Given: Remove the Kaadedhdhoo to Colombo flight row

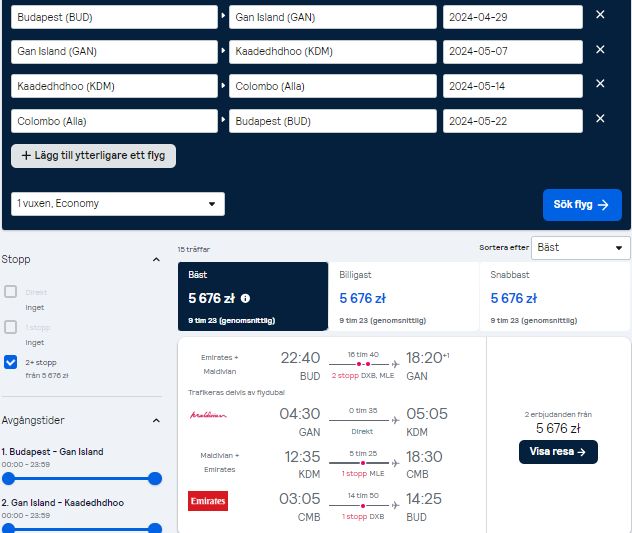Looking at the screenshot, I should [600, 83].
